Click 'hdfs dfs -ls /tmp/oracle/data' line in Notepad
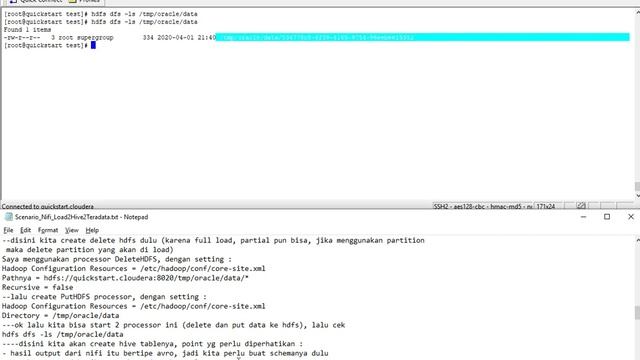The width and height of the screenshot is (640, 360). [x=62, y=334]
